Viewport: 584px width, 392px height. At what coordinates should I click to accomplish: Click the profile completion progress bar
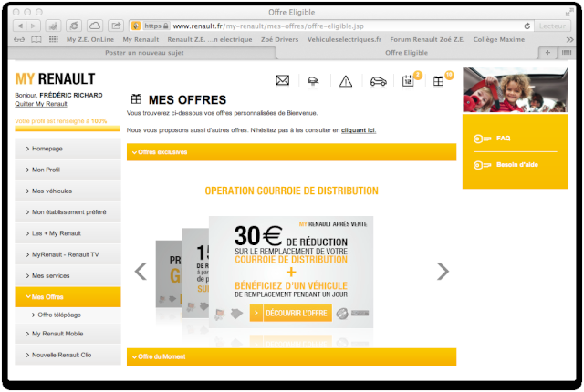pyautogui.click(x=68, y=129)
